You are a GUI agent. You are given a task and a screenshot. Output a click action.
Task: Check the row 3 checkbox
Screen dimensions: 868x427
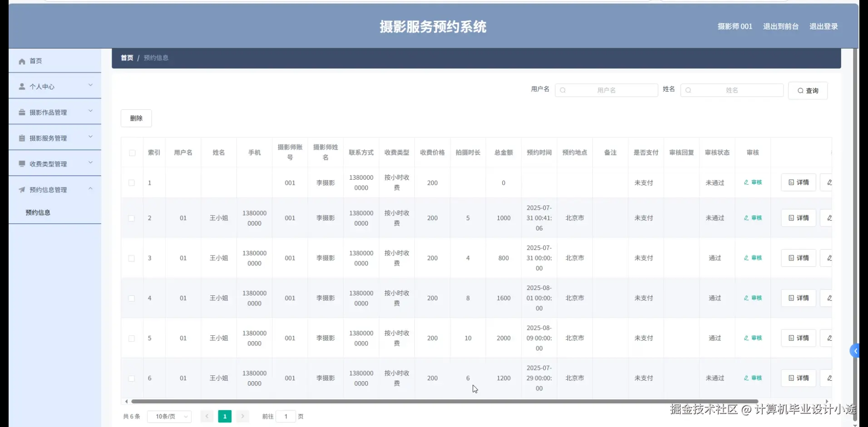pyautogui.click(x=132, y=258)
